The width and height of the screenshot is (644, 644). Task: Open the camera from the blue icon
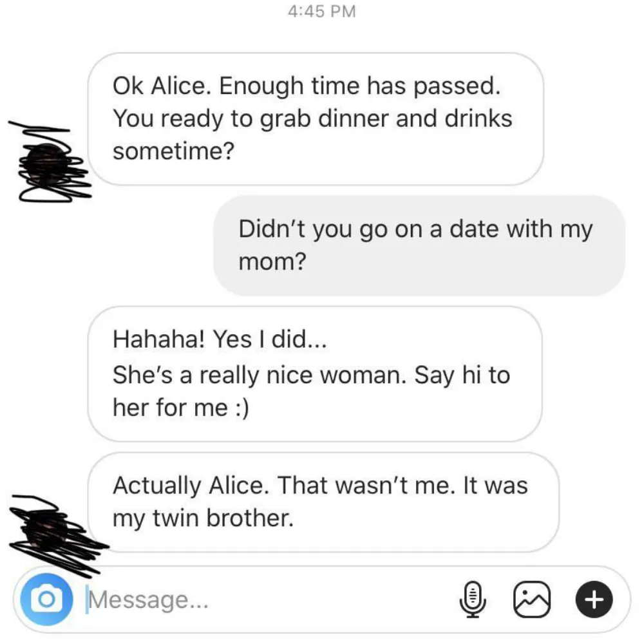(46, 599)
